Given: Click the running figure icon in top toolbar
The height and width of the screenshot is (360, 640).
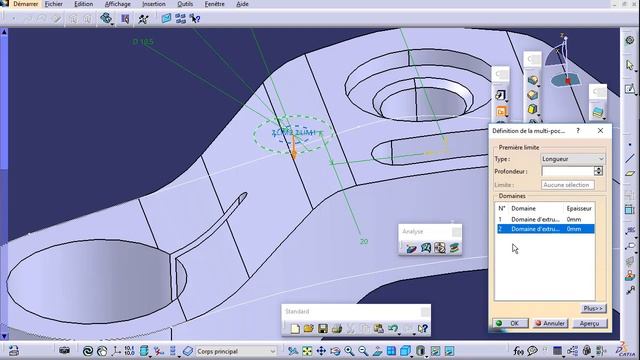Looking at the screenshot, I should (143, 19).
